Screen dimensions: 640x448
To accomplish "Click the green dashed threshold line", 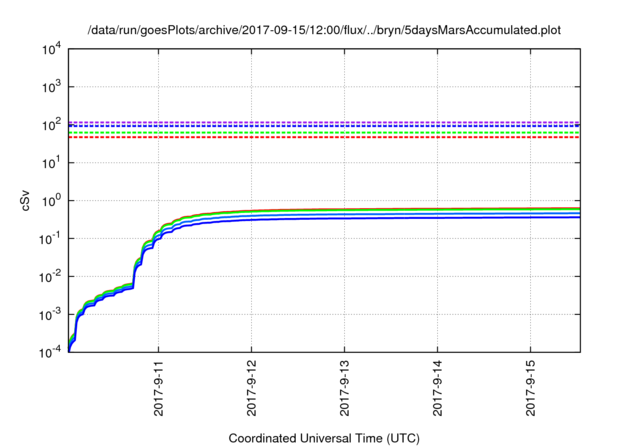I will (324, 133).
